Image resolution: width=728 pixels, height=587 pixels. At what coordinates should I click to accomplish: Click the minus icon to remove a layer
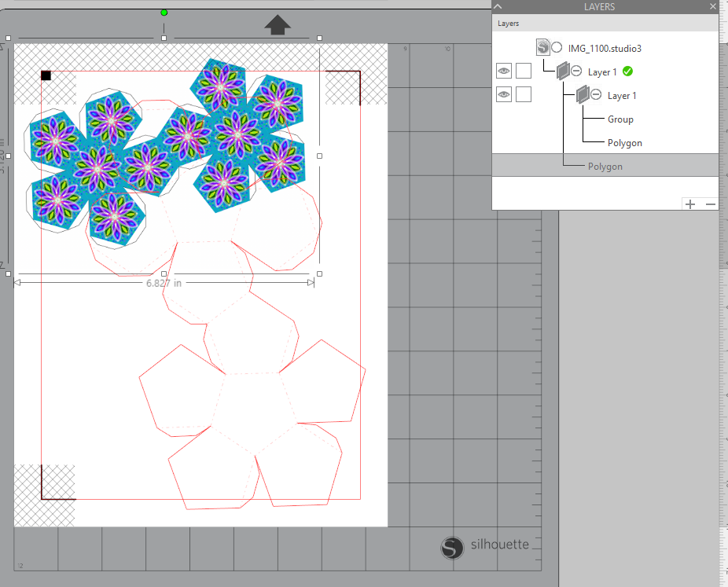point(711,204)
